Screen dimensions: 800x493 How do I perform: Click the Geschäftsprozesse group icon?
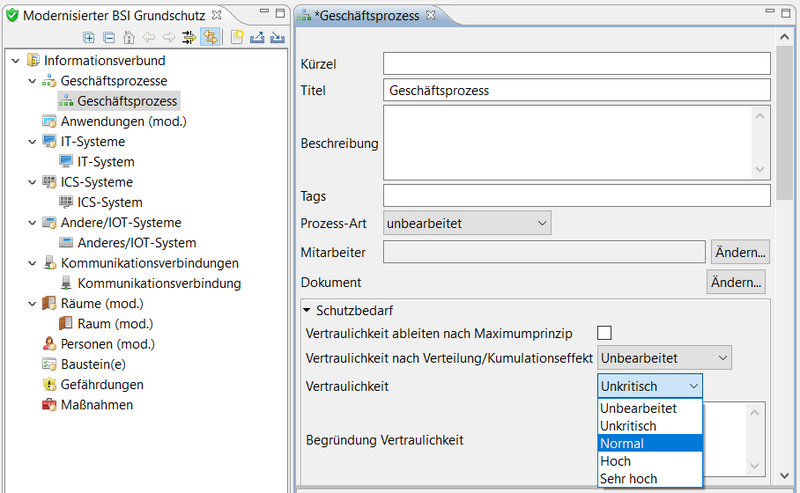[x=49, y=81]
